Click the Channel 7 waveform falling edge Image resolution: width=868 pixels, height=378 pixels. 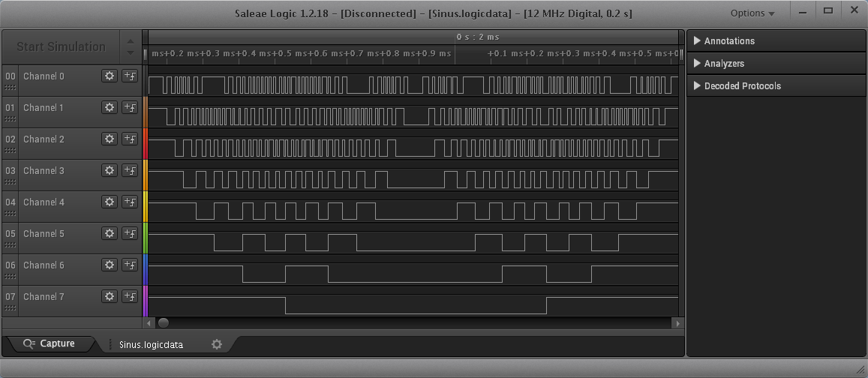pyautogui.click(x=286, y=305)
